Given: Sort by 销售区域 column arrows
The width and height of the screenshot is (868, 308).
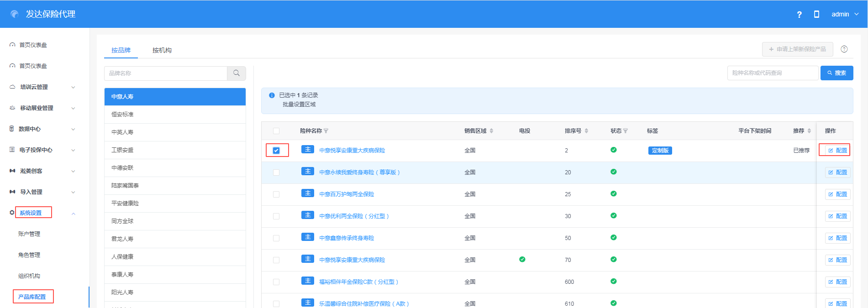Looking at the screenshot, I should 491,131.
